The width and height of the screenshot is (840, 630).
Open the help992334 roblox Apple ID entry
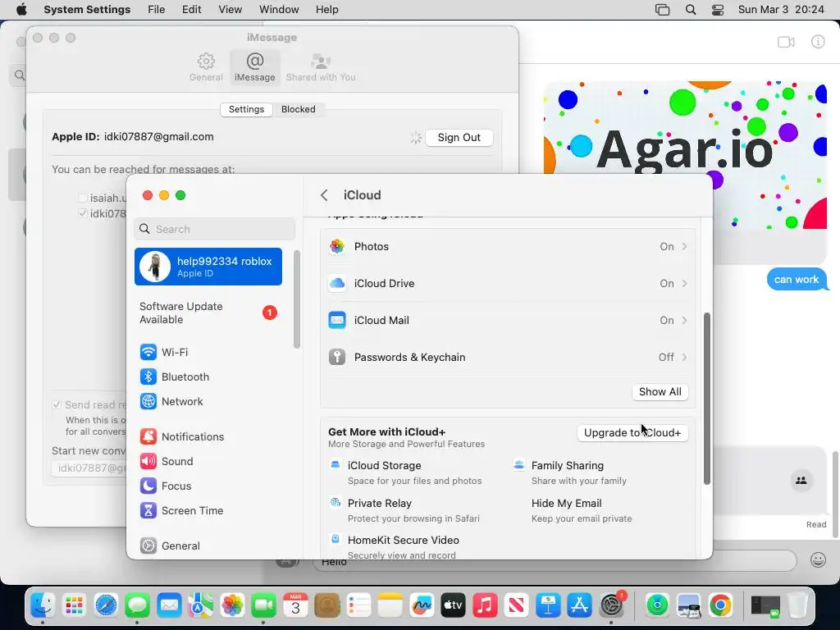coord(208,267)
